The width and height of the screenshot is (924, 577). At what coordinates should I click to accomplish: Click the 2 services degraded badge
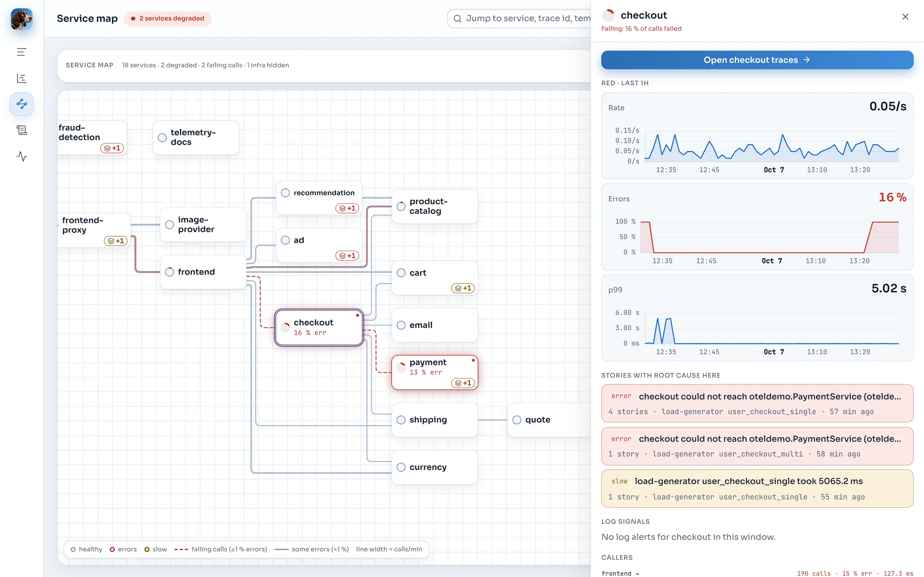click(167, 18)
